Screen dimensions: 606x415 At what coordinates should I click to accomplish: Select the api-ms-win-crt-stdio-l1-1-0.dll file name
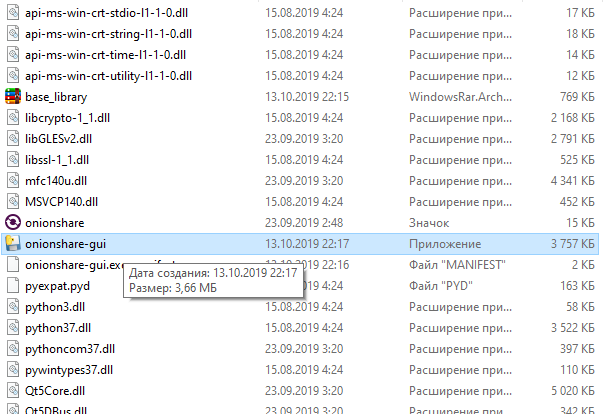tap(107, 13)
